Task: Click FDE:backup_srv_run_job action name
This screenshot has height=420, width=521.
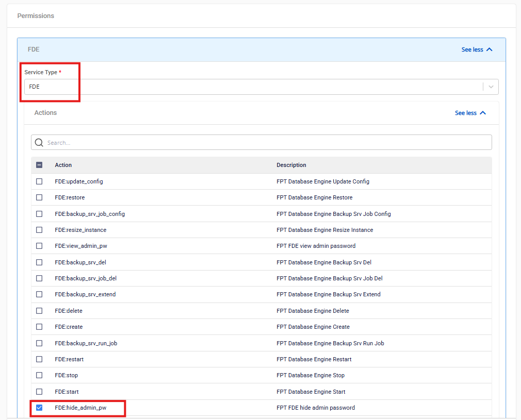Action: (86, 343)
